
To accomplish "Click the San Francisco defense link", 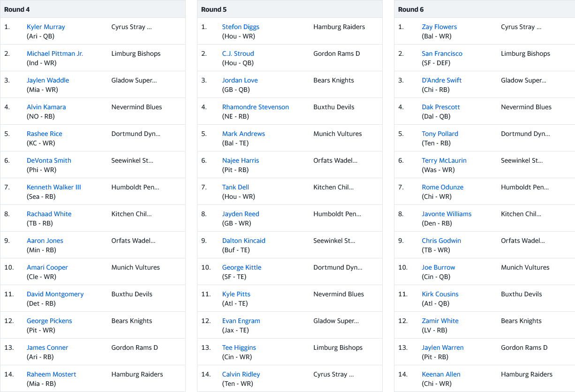I will [442, 53].
